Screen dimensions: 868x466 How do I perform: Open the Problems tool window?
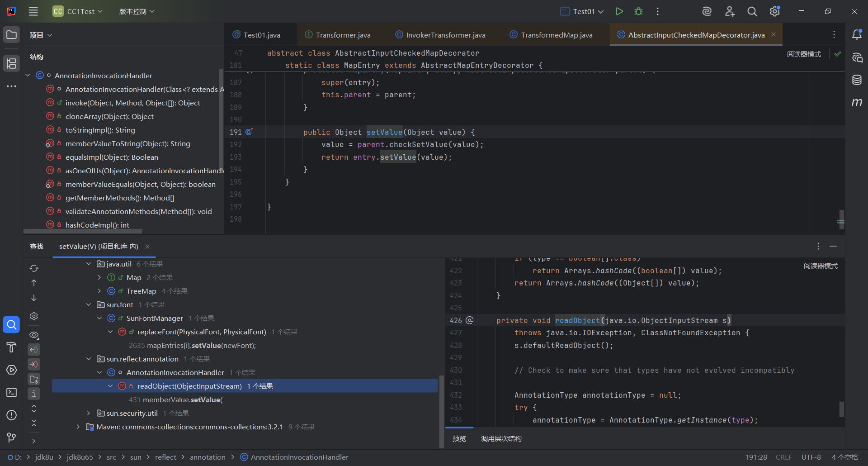[x=11, y=415]
